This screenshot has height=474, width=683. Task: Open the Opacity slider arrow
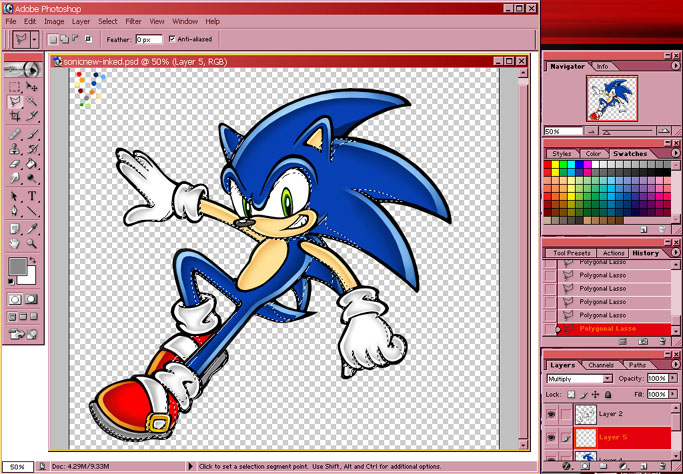[x=671, y=379]
